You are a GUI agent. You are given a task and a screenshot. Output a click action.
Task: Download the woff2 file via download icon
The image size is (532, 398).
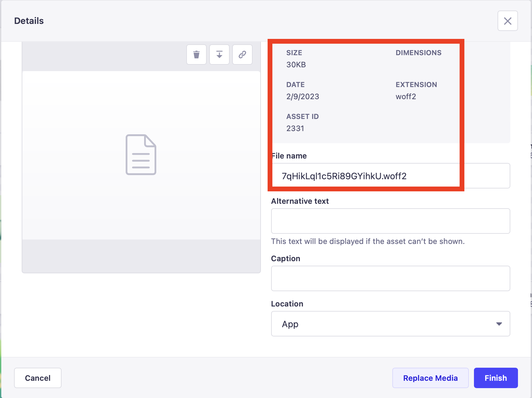[x=219, y=55]
